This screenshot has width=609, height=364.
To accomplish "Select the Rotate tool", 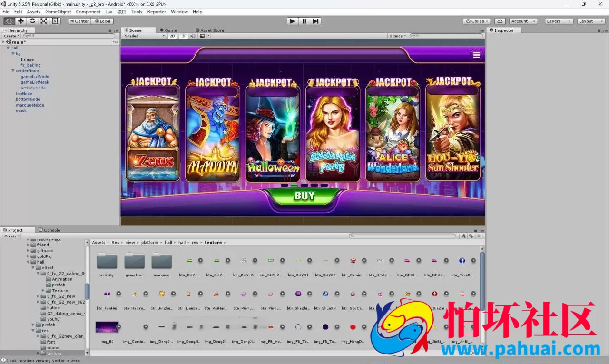I will tap(32, 21).
